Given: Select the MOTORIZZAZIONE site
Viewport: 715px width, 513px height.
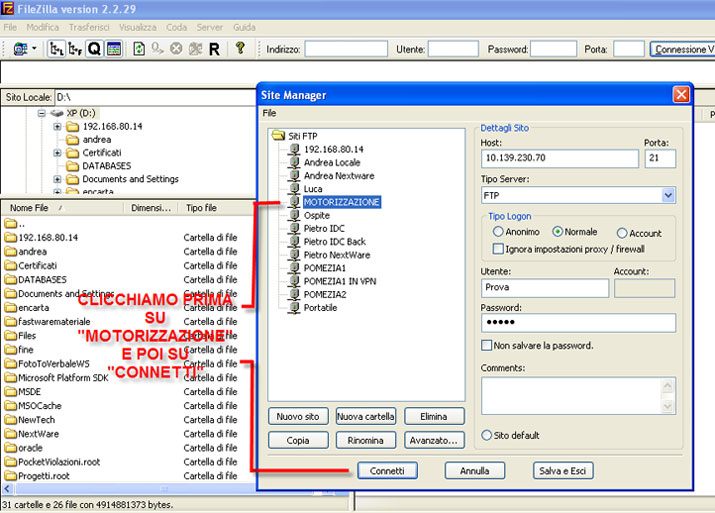Looking at the screenshot, I should pos(342,202).
